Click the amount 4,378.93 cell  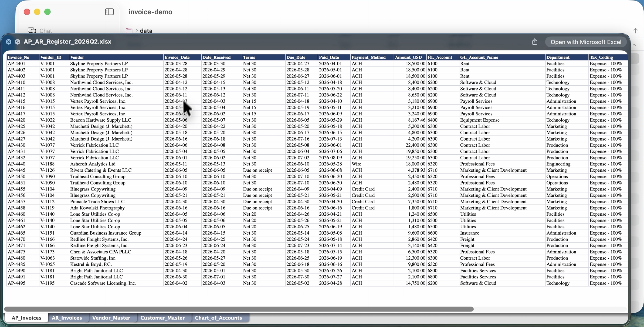point(410,170)
